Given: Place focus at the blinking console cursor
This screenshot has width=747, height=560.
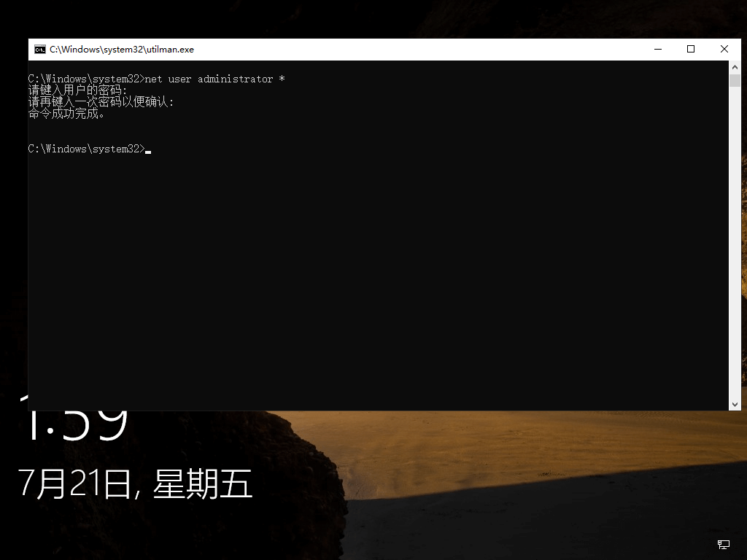Looking at the screenshot, I should [149, 150].
